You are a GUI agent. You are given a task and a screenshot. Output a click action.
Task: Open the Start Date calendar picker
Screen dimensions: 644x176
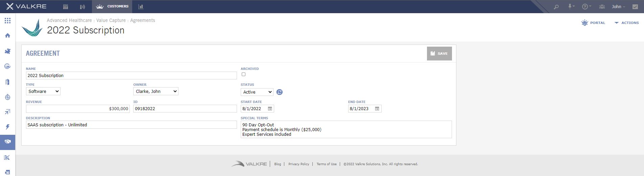click(270, 108)
